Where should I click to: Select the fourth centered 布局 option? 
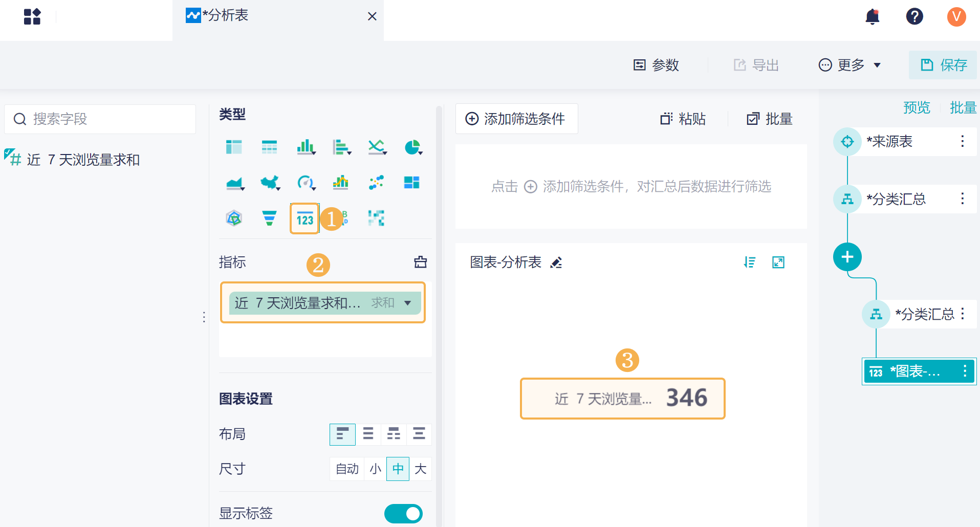[419, 434]
